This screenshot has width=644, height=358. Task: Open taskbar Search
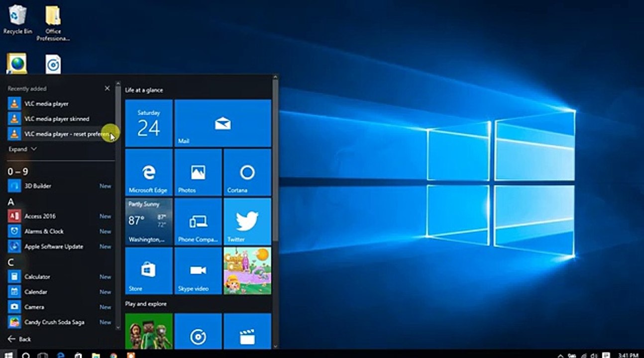pos(26,355)
